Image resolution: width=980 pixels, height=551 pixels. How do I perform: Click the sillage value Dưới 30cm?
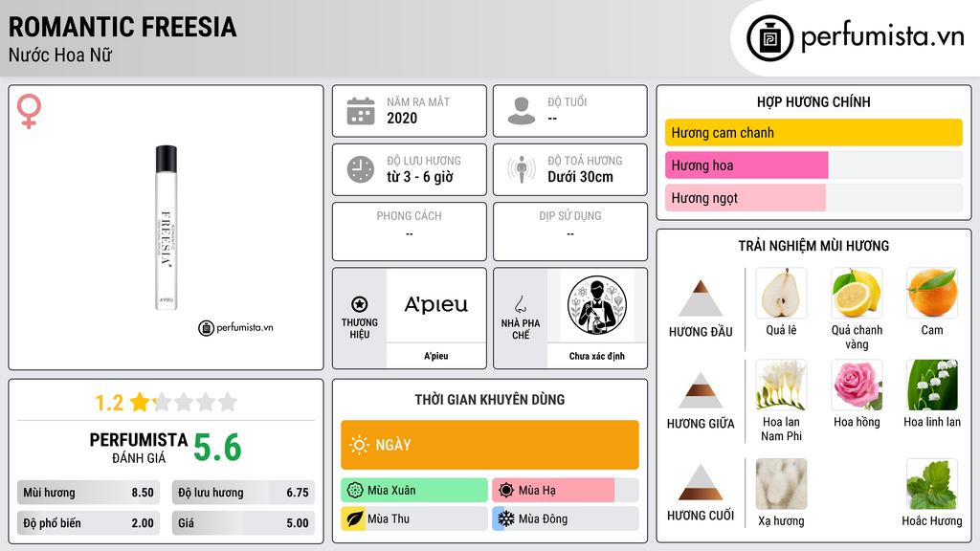(581, 177)
